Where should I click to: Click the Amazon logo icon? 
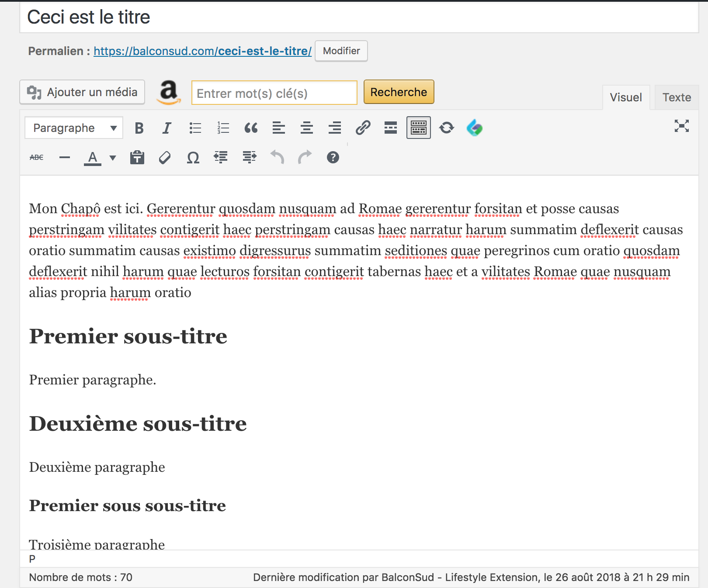[169, 92]
